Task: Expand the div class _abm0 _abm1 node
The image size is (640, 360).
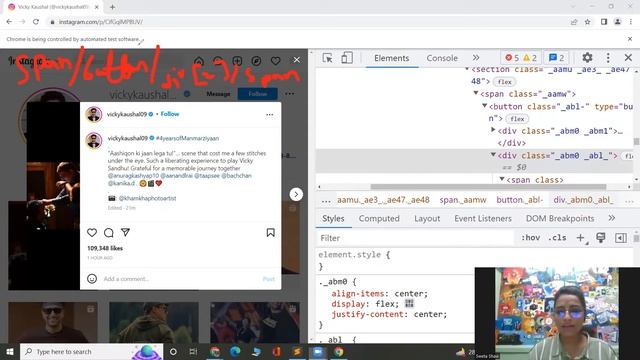Action: point(493,130)
